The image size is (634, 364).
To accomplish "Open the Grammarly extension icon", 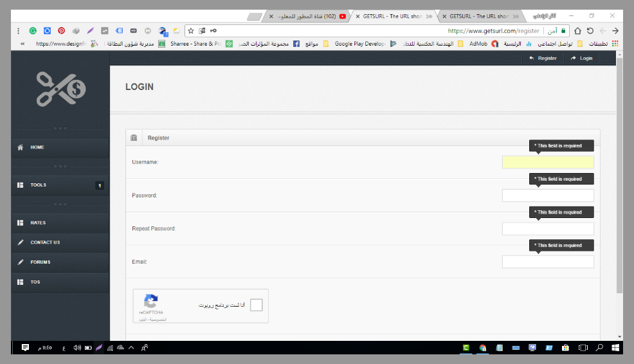I will pyautogui.click(x=33, y=31).
